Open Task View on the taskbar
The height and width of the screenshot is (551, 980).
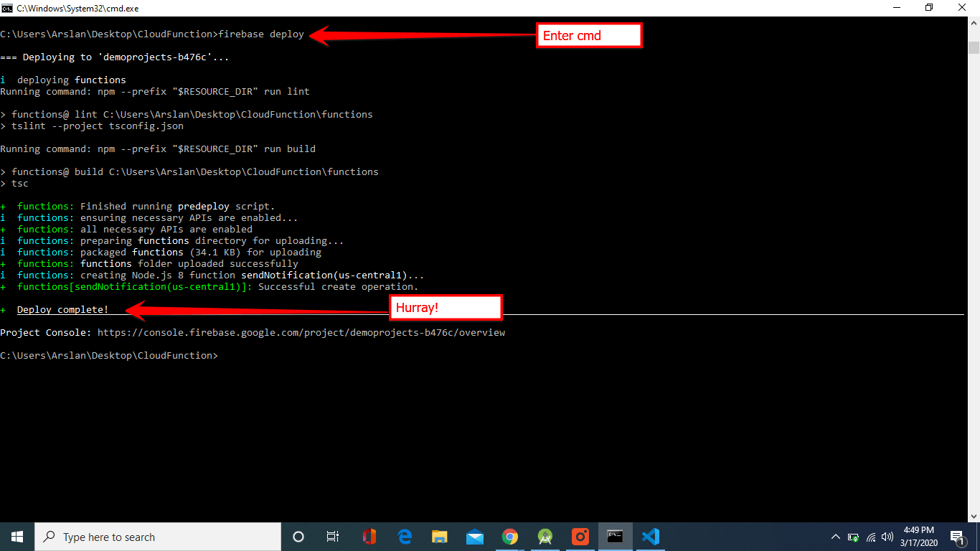pos(333,537)
